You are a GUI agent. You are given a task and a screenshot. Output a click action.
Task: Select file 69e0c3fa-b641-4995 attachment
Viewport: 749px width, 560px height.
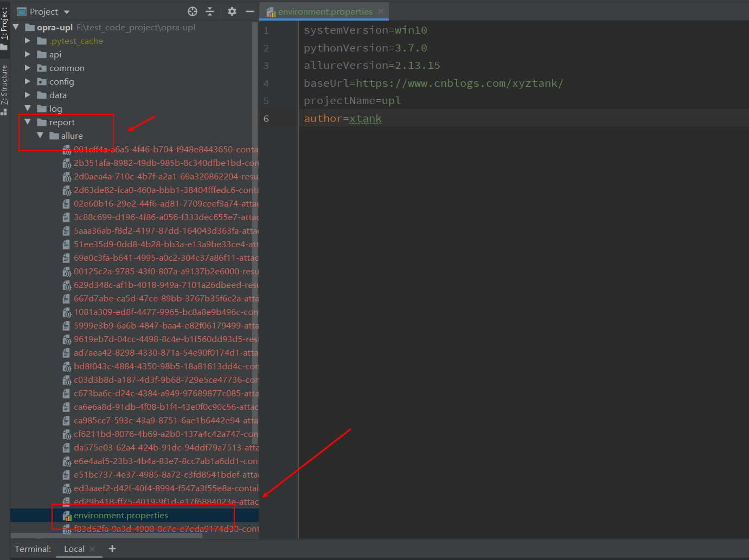[x=166, y=258]
